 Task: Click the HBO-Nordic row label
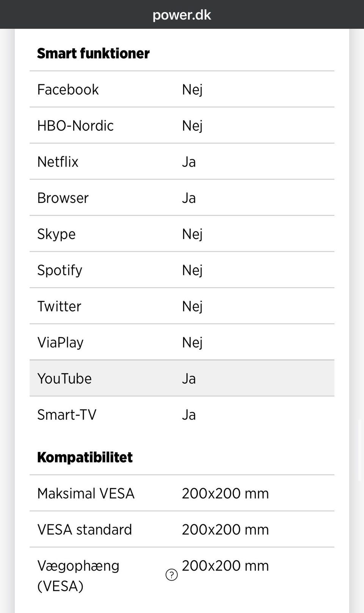coord(75,126)
